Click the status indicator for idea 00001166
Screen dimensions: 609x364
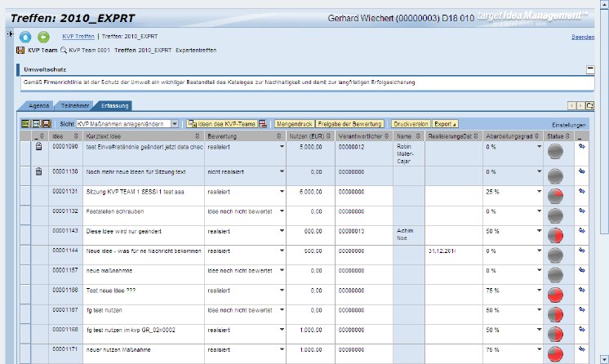point(556,293)
